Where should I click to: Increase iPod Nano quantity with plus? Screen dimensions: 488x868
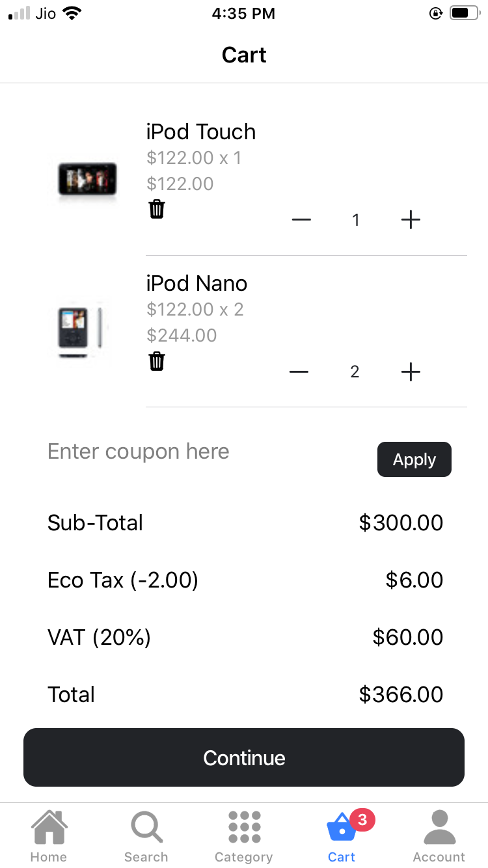(411, 372)
